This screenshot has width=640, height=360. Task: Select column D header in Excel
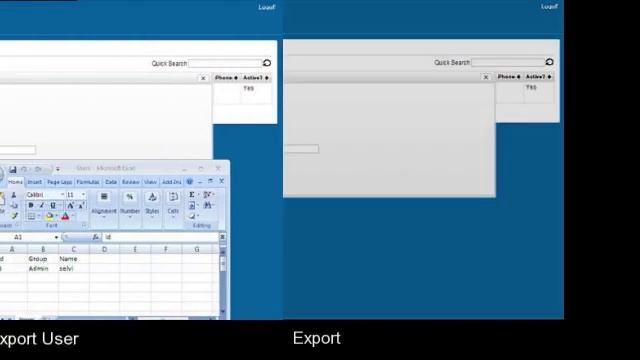pyautogui.click(x=104, y=249)
